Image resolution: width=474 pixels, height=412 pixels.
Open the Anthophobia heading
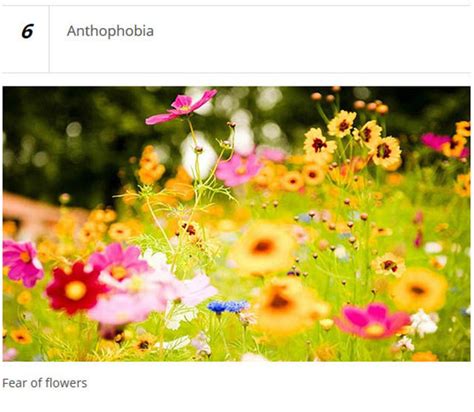pyautogui.click(x=110, y=31)
